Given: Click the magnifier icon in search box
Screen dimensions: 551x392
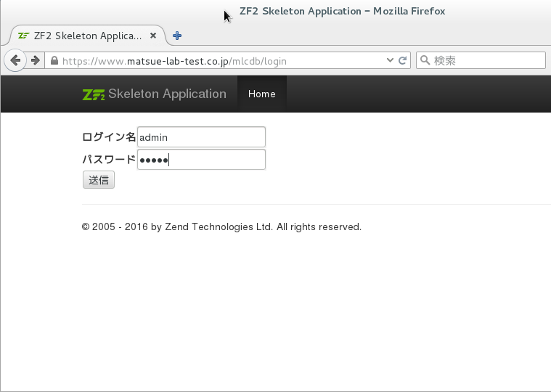Looking at the screenshot, I should coord(425,61).
